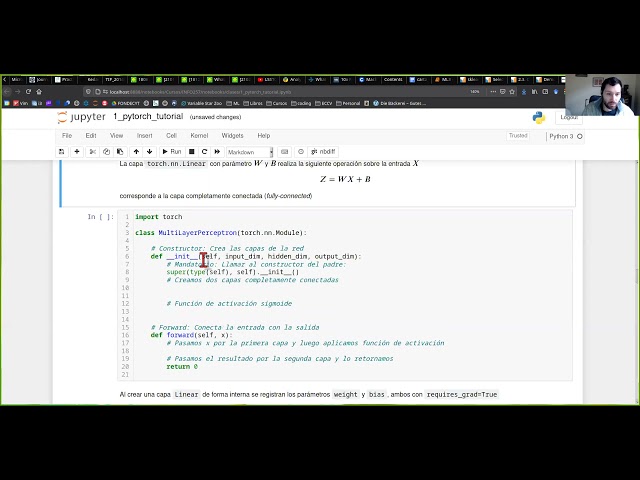Open the Kernel menu

[199, 136]
